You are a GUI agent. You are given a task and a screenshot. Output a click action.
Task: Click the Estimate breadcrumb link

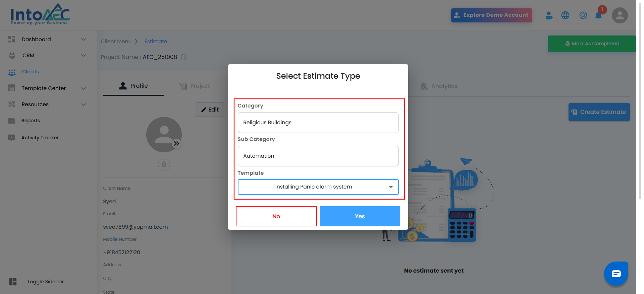(156, 41)
